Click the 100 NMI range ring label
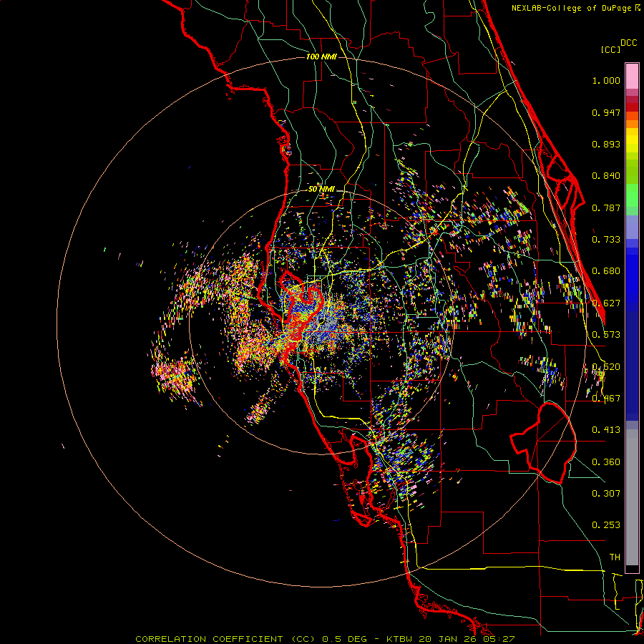 [321, 57]
